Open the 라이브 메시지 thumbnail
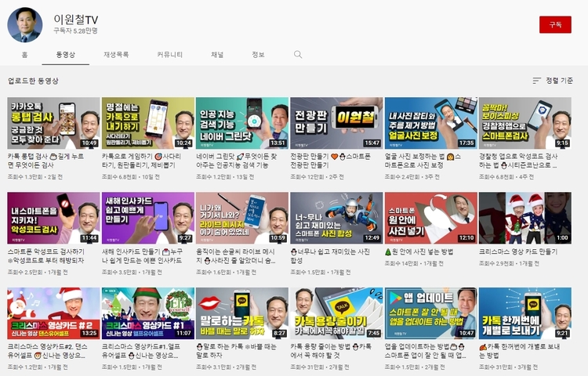Image resolution: width=588 pixels, height=376 pixels. pyautogui.click(x=242, y=219)
